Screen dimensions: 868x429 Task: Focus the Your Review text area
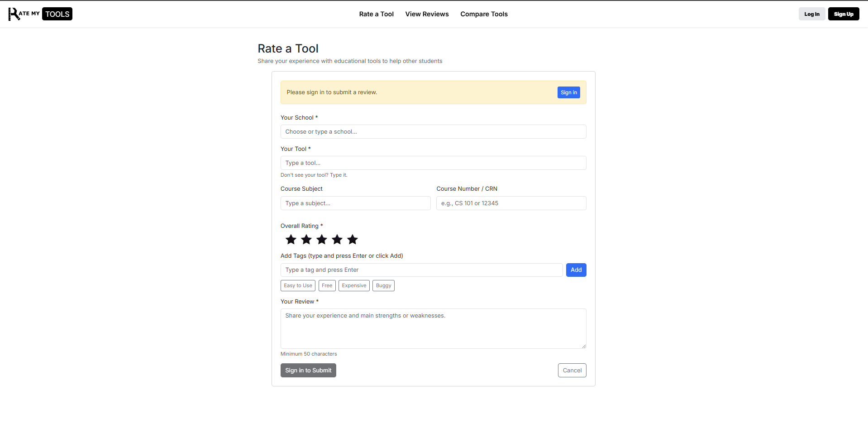(x=433, y=328)
